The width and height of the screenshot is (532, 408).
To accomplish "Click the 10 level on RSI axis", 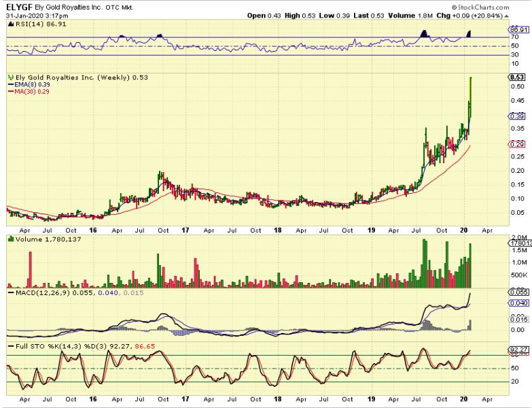I will pos(515,64).
